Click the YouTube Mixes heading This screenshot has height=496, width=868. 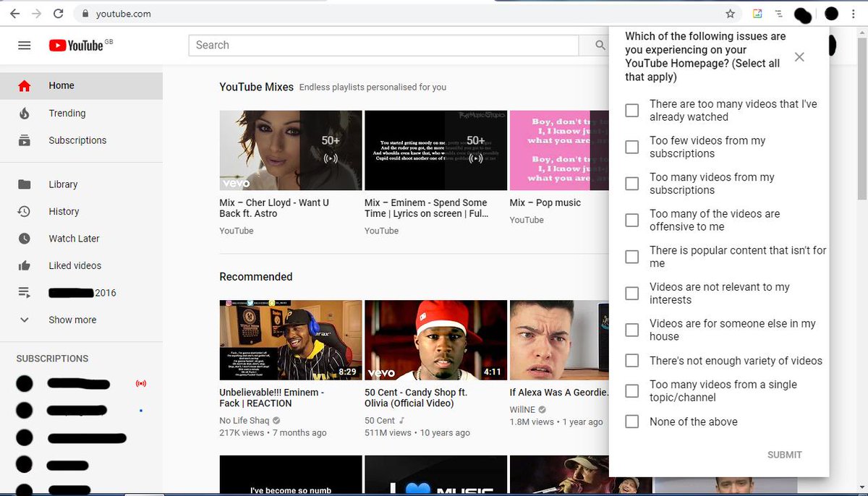click(x=257, y=87)
